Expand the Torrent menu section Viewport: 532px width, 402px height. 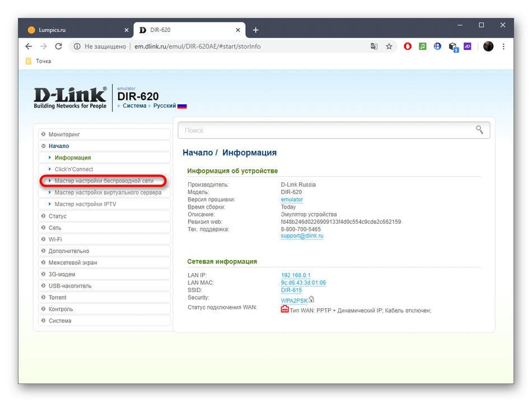click(104, 297)
